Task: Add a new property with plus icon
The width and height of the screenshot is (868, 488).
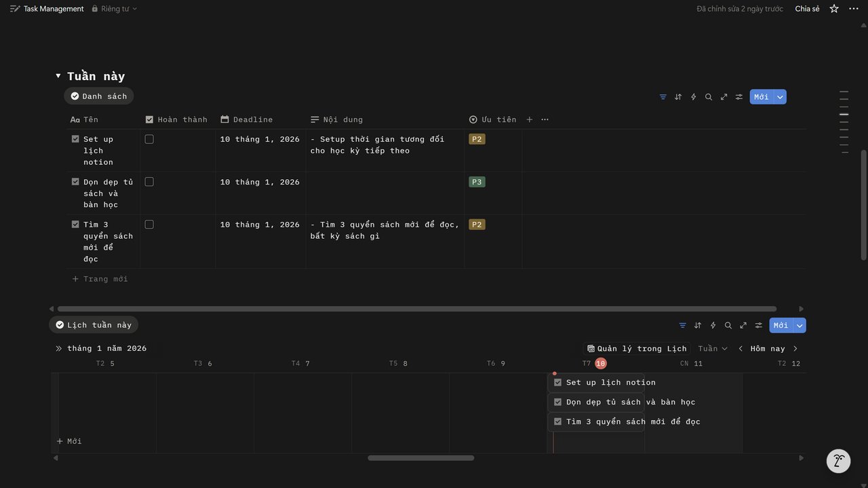Action: (530, 119)
